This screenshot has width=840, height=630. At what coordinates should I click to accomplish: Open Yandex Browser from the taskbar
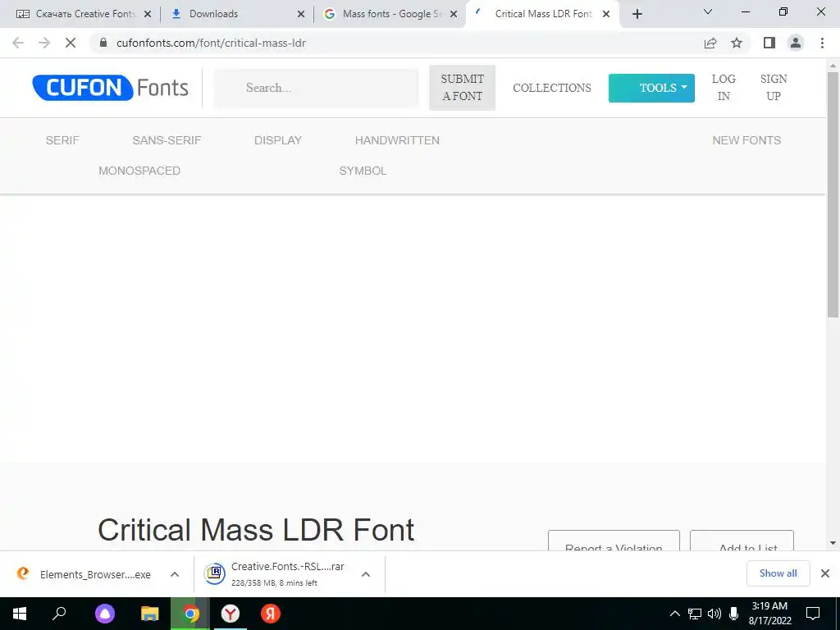(231, 614)
